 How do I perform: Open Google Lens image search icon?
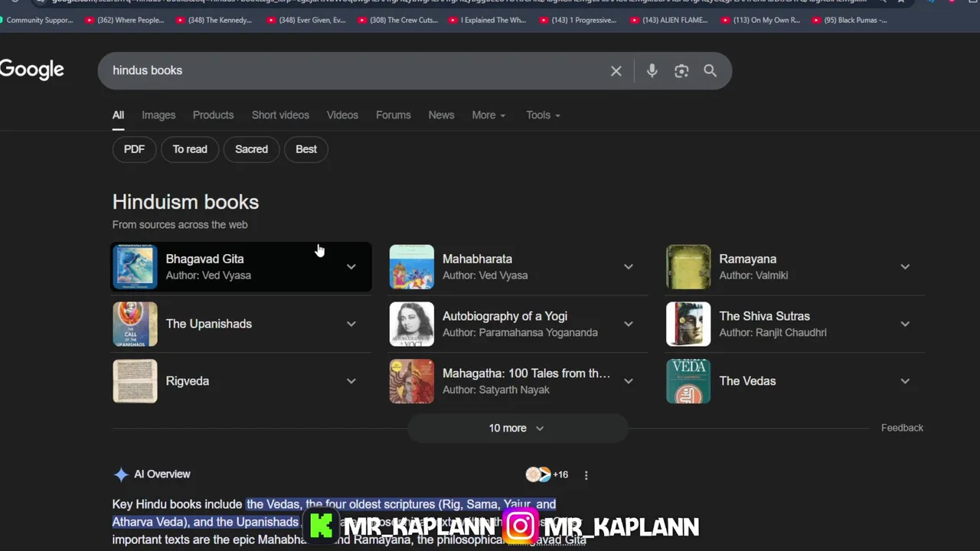click(681, 70)
